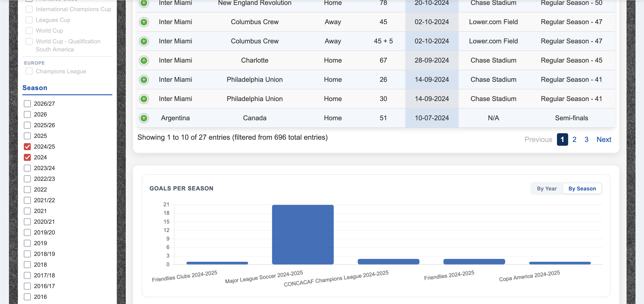Check the 2026/27 season box
The image size is (644, 304).
pos(27,104)
